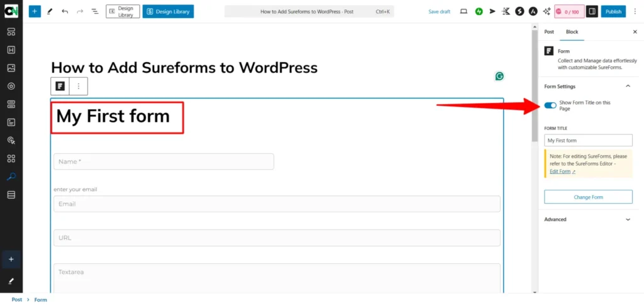
Task: Click the blue magnifier search icon in sidebar
Action: tap(11, 177)
